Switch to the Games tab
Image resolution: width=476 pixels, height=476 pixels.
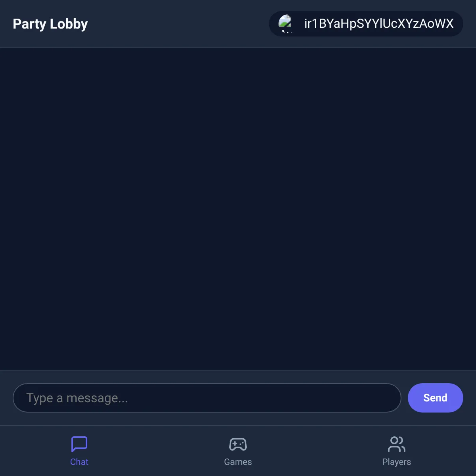(238, 451)
